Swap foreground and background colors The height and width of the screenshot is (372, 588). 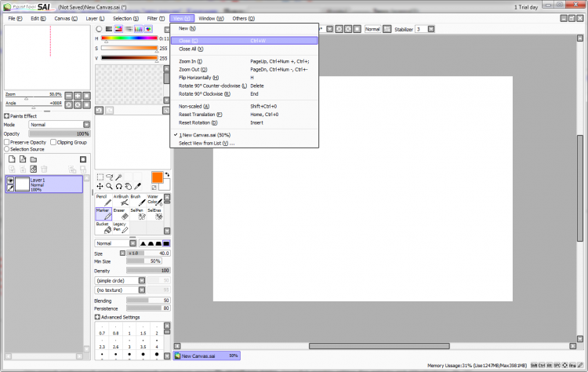[x=167, y=174]
